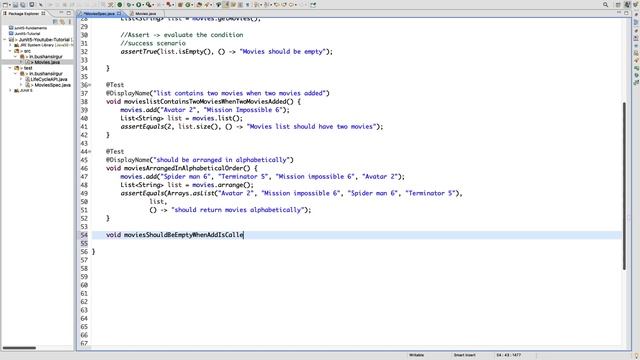This screenshot has width=640, height=360.
Task: Expand the Movies.java tree node
Action: pos(21,62)
